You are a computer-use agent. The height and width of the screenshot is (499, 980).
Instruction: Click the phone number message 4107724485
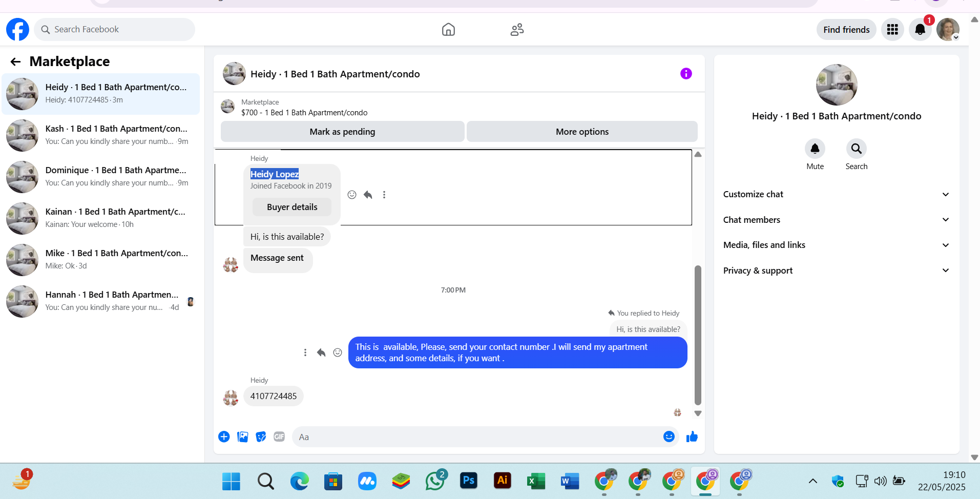pos(274,396)
